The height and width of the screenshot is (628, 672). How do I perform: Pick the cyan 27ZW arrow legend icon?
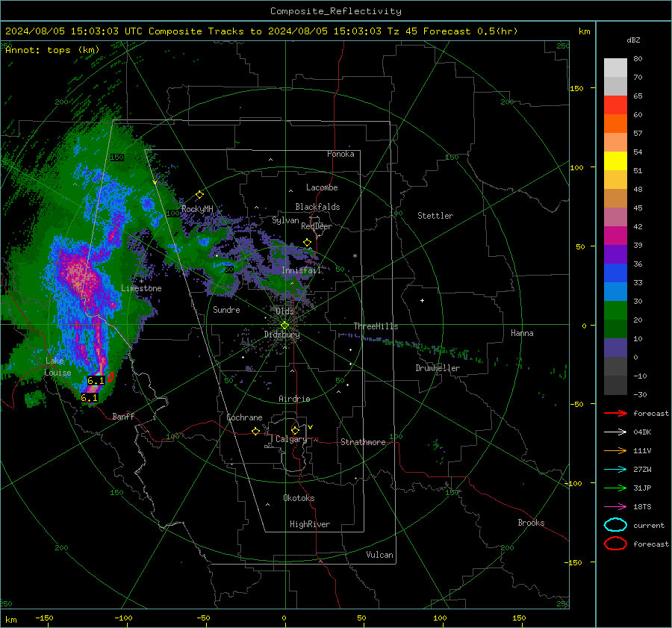pyautogui.click(x=615, y=470)
